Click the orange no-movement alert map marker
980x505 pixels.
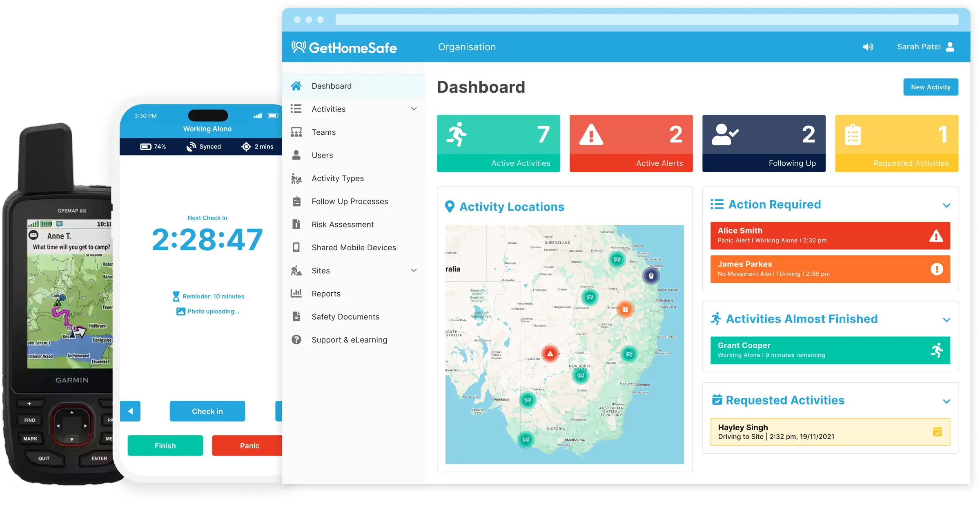pos(625,309)
